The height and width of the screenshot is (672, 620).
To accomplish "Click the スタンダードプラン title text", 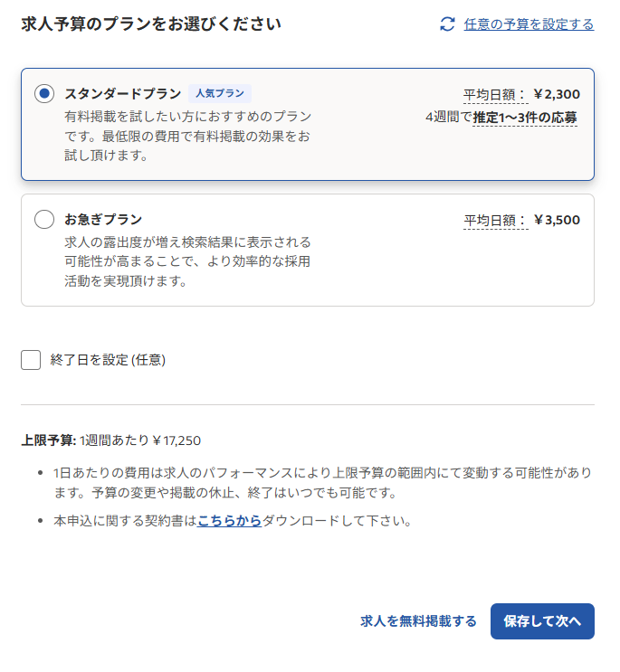I will pyautogui.click(x=122, y=93).
